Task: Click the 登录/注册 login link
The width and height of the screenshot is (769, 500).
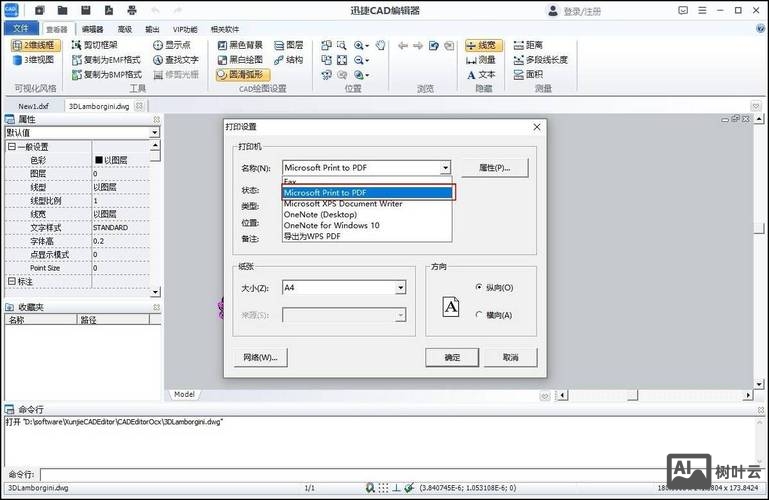Action: click(582, 11)
